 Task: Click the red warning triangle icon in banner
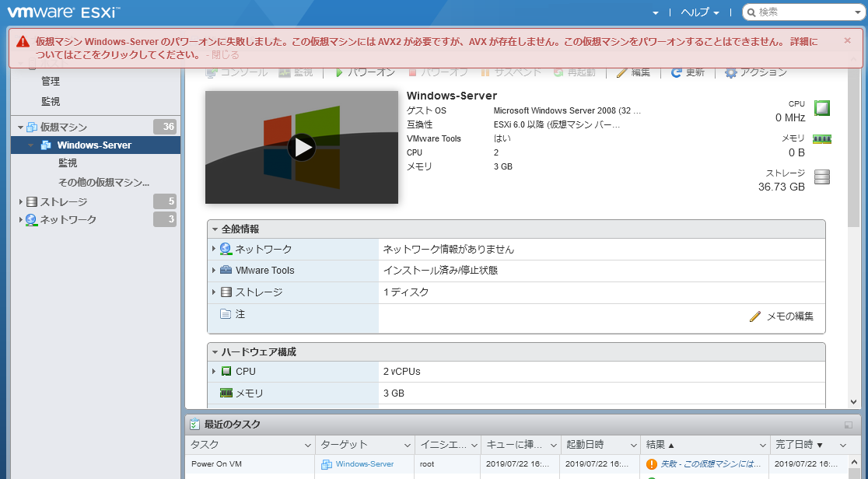pyautogui.click(x=23, y=41)
